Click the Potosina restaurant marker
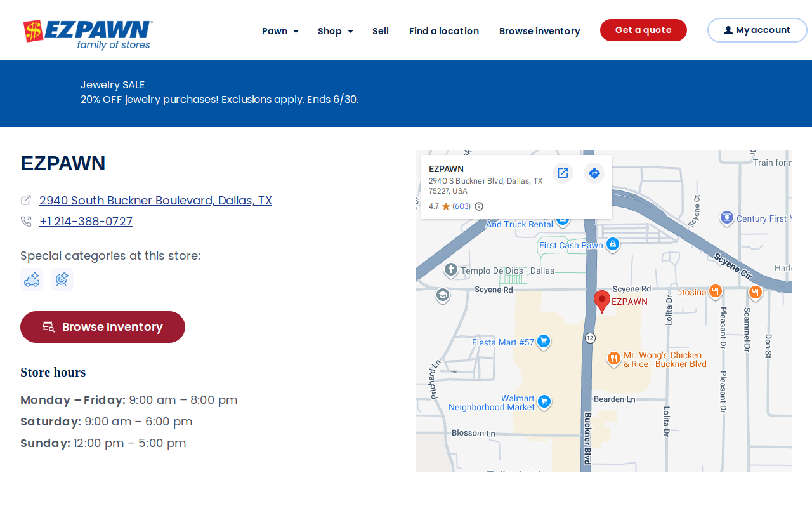 click(x=716, y=291)
